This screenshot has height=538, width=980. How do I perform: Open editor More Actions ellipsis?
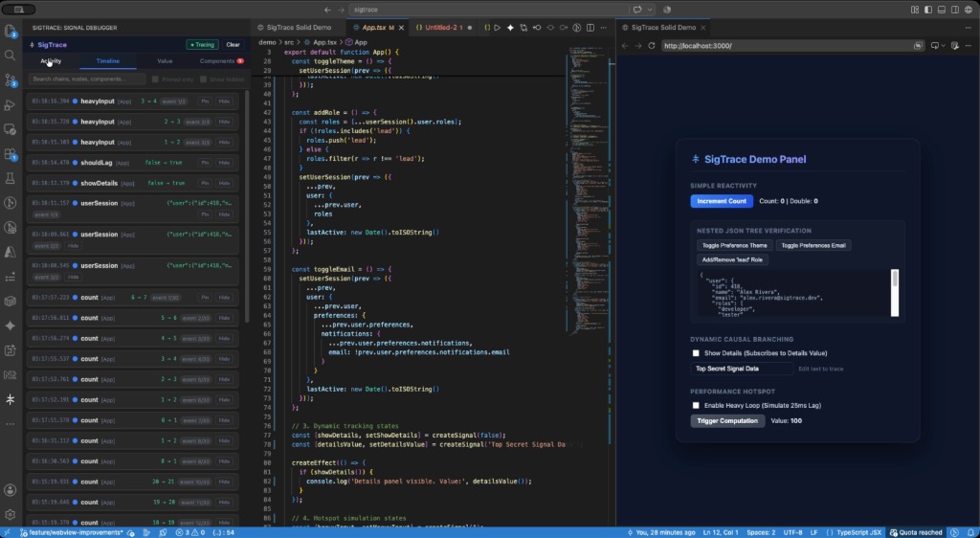[x=603, y=28]
